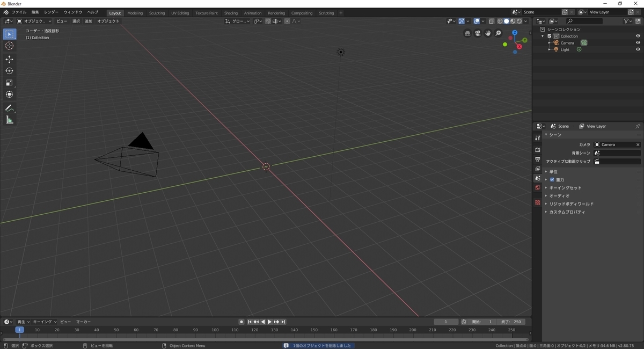The height and width of the screenshot is (349, 644).
Task: Open the View Layer properties tab icon
Action: point(537,169)
